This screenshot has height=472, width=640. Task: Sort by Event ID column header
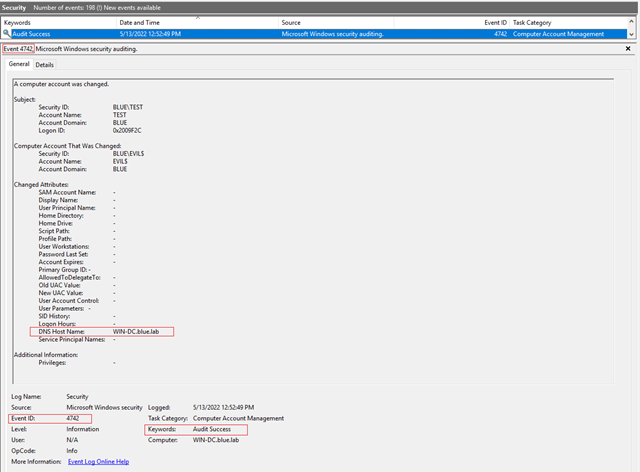pos(496,22)
